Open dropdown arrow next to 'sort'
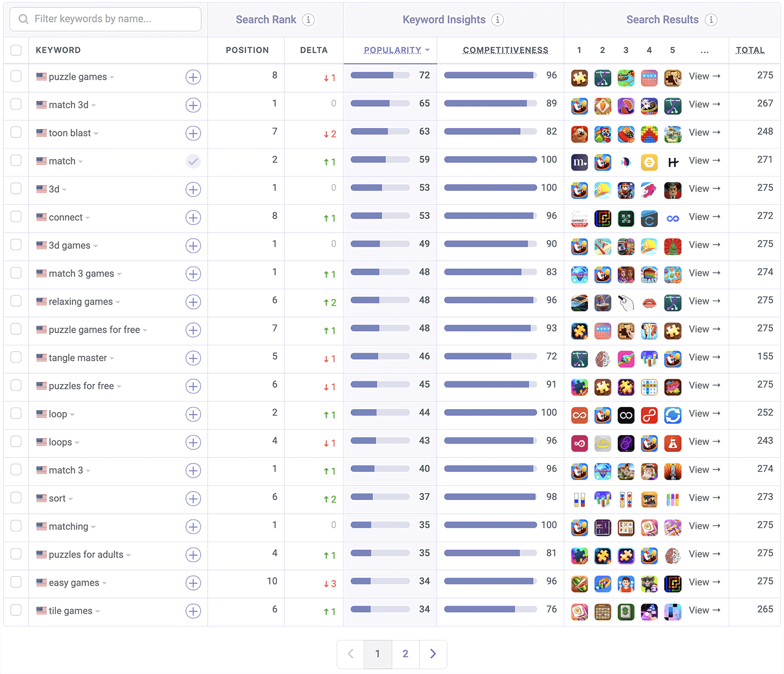The height and width of the screenshot is (674, 784). tap(71, 499)
